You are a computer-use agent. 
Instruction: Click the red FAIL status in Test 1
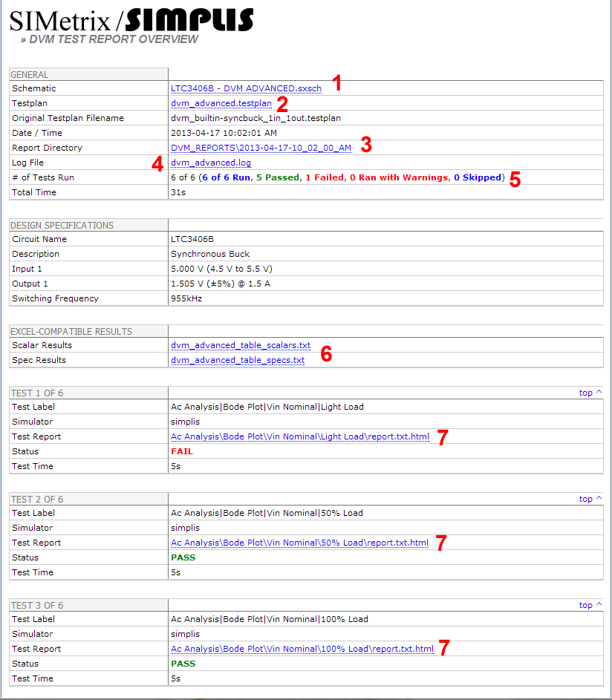tap(182, 451)
